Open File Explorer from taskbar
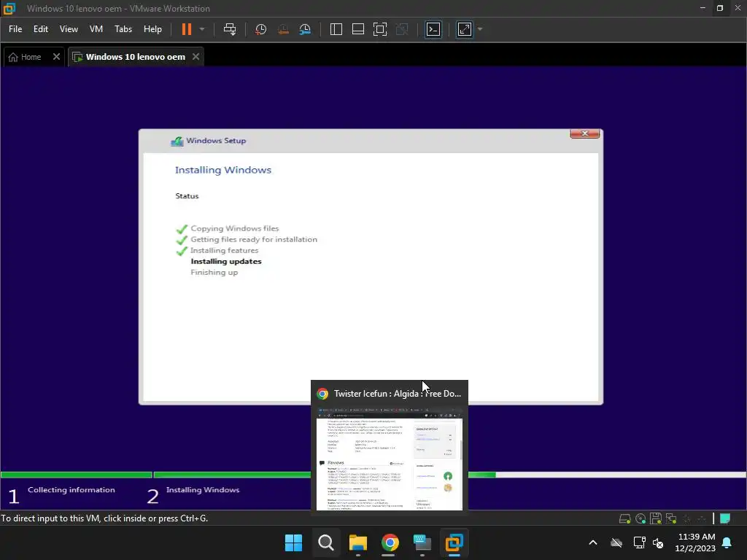This screenshot has width=747, height=560. point(357,542)
